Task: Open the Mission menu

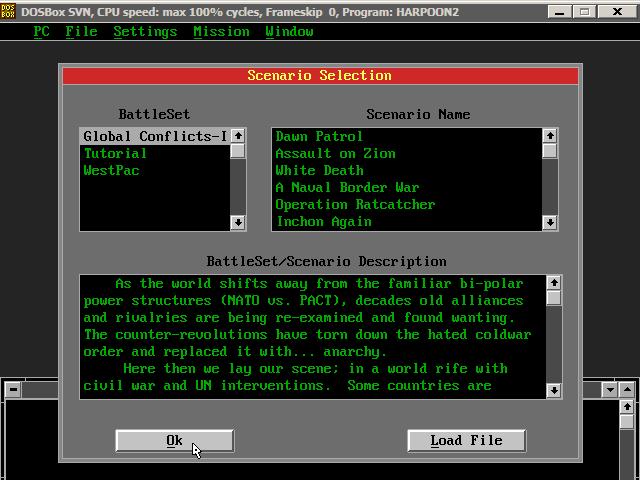Action: point(221,31)
